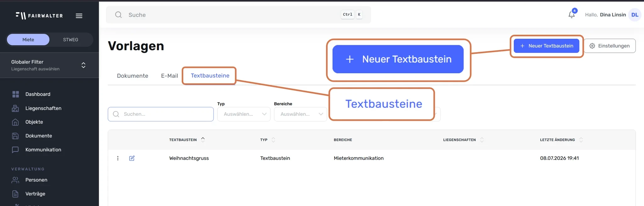Click the small Neuer Textbaustein button

pyautogui.click(x=547, y=46)
